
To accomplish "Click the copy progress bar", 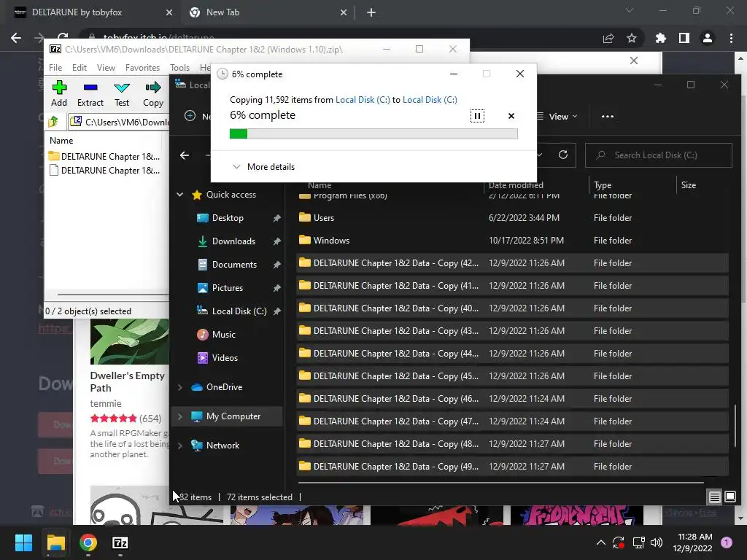I will click(373, 134).
